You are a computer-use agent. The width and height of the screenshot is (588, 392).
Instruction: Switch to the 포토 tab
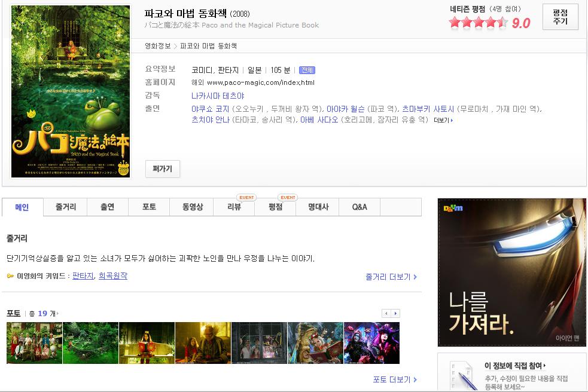pos(149,207)
